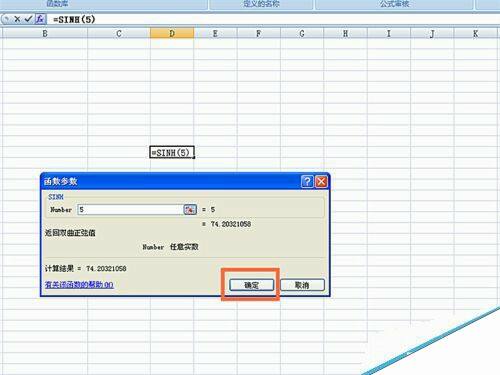Open the function help link

coord(79,285)
